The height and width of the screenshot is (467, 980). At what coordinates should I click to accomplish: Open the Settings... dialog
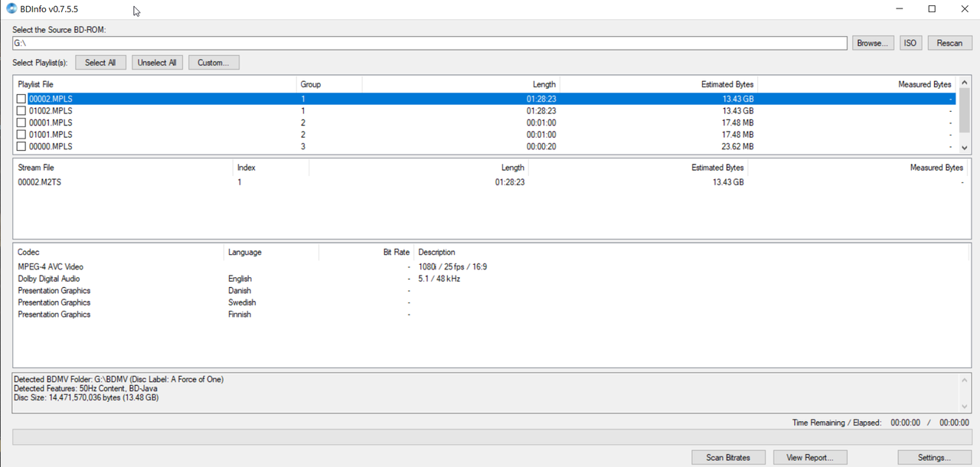tap(934, 457)
